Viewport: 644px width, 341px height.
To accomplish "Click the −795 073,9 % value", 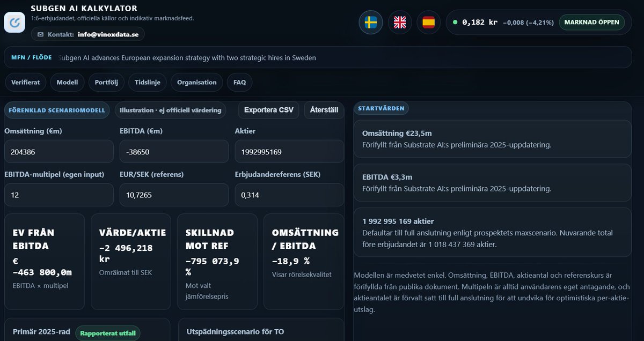I will 212,267.
